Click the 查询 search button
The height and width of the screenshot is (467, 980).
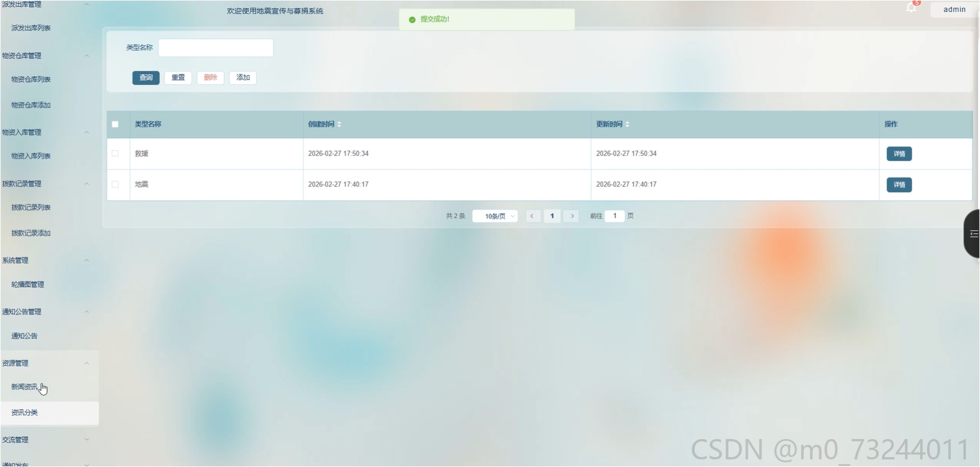tap(146, 77)
